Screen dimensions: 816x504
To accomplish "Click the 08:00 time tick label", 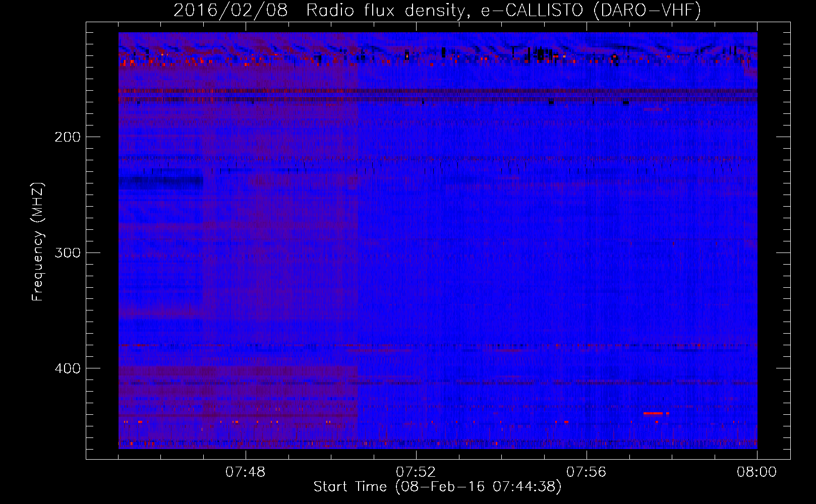I will pos(756,472).
